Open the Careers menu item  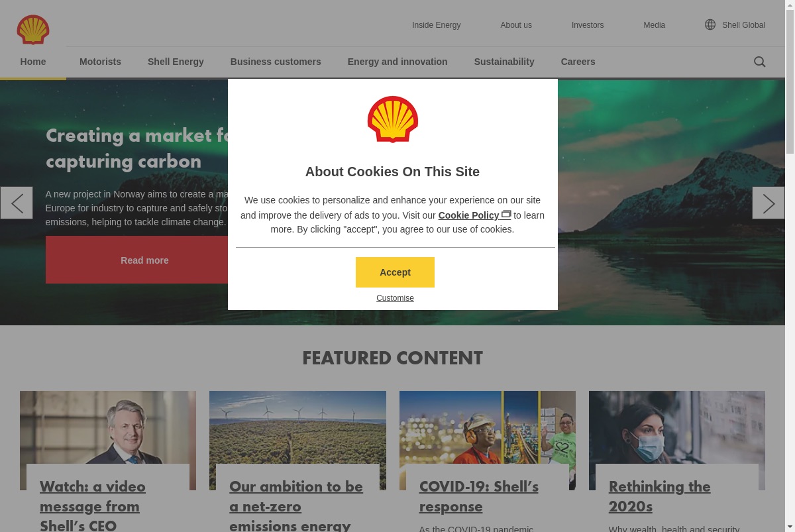pos(578,62)
